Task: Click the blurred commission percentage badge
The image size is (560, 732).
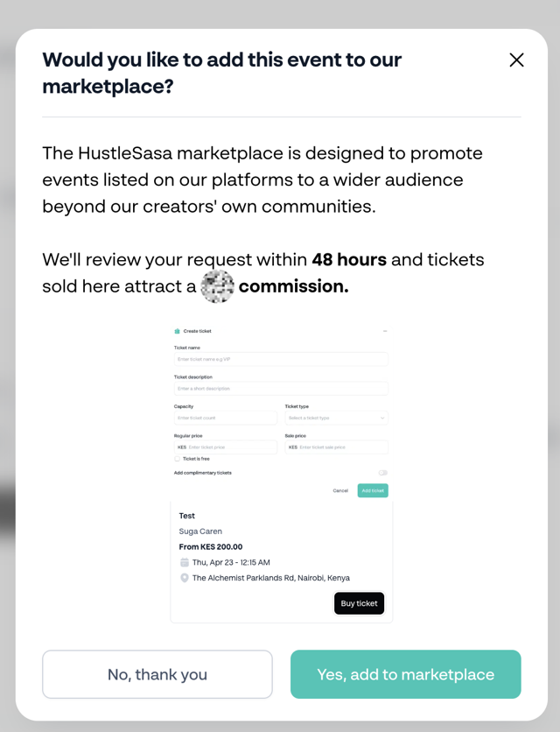Action: coord(218,286)
